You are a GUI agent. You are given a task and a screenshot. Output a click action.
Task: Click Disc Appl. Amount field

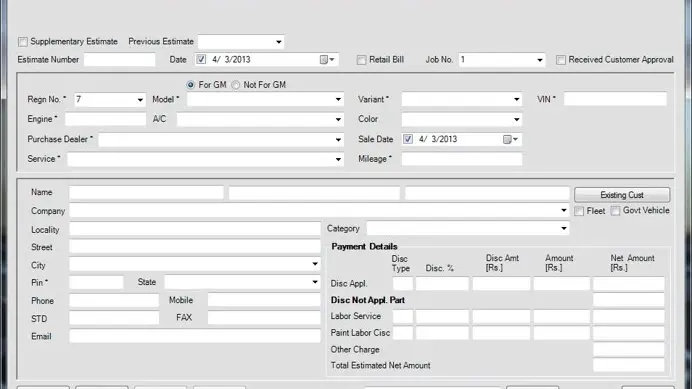coord(561,283)
